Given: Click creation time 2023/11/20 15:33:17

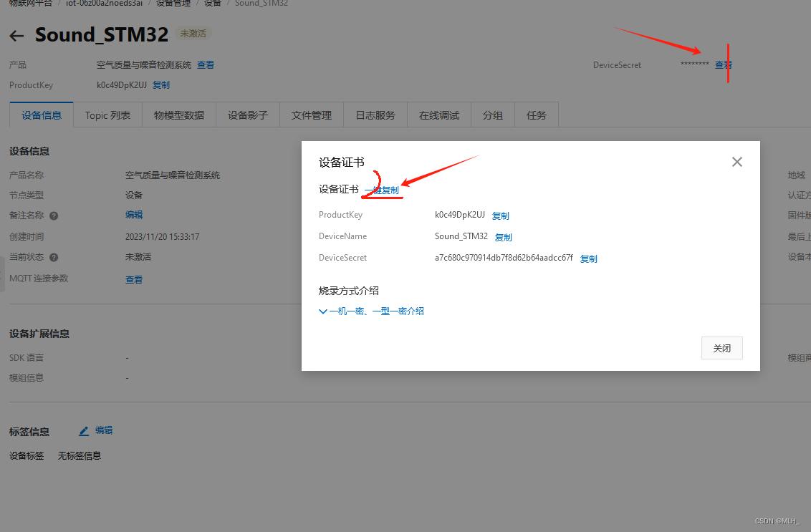Looking at the screenshot, I should (162, 237).
